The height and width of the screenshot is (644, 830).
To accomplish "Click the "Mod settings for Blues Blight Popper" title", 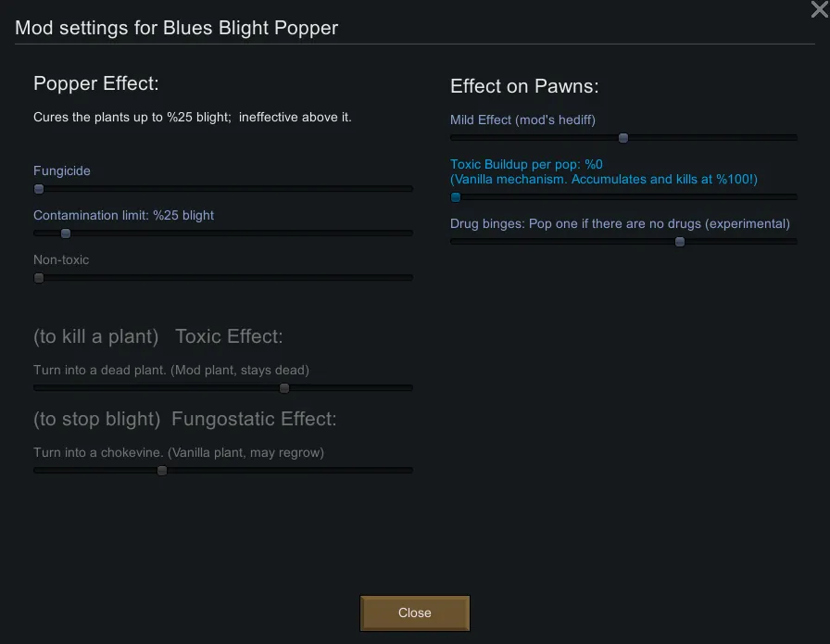I will [x=176, y=28].
